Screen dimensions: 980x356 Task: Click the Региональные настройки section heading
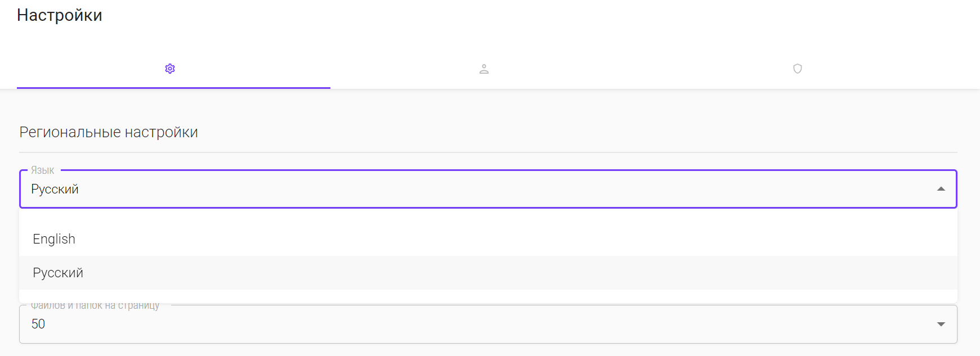point(109,132)
